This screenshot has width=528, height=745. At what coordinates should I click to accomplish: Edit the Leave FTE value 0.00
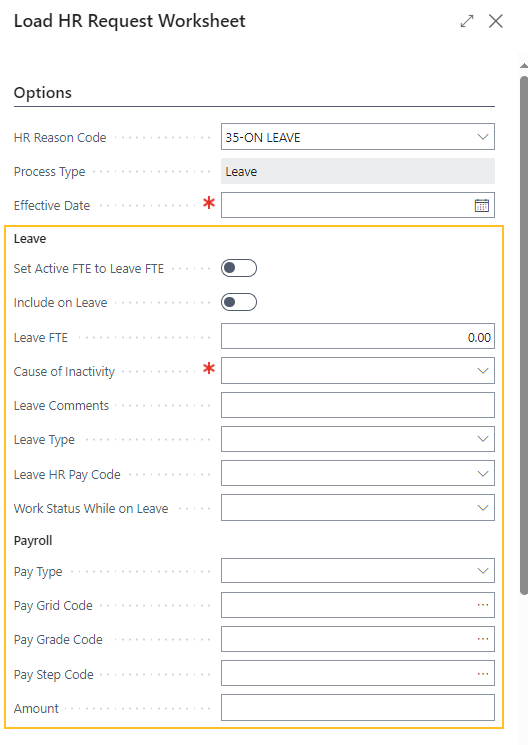[358, 337]
